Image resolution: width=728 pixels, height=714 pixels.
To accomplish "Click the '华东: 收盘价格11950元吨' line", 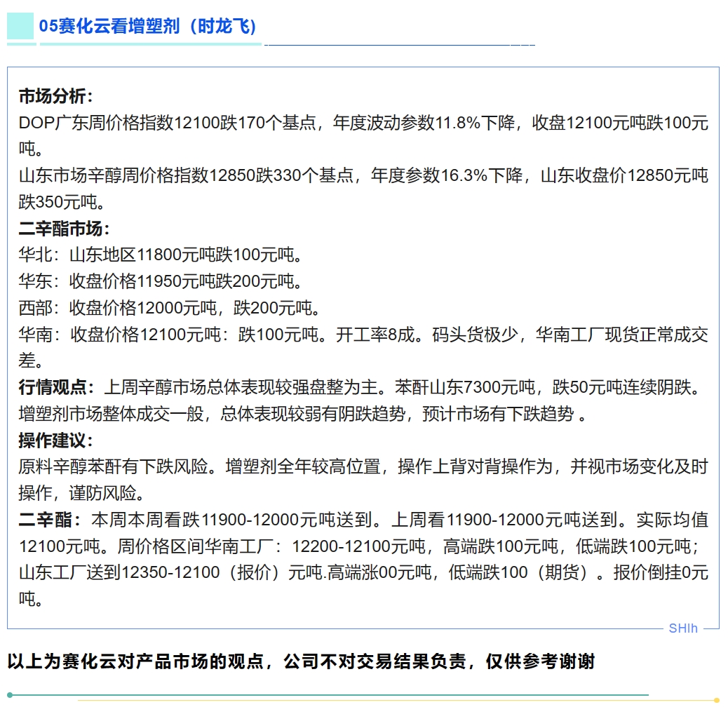I will pyautogui.click(x=161, y=281).
